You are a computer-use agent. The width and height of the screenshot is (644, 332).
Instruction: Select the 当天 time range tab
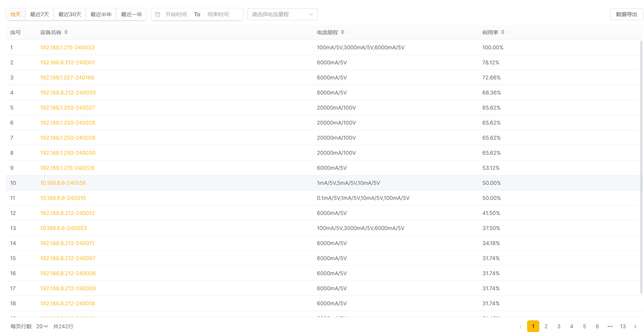(15, 14)
